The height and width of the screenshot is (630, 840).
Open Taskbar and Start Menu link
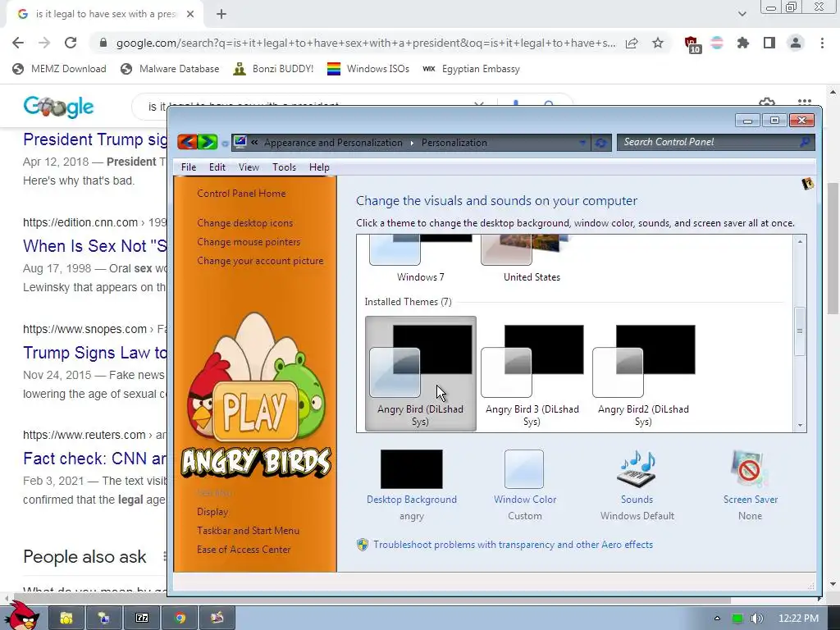point(248,531)
